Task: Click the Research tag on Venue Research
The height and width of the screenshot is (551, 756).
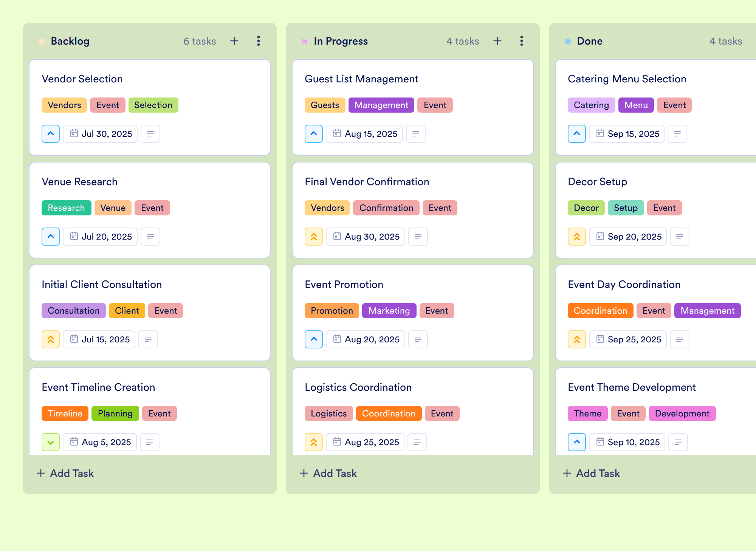Action: 67,208
